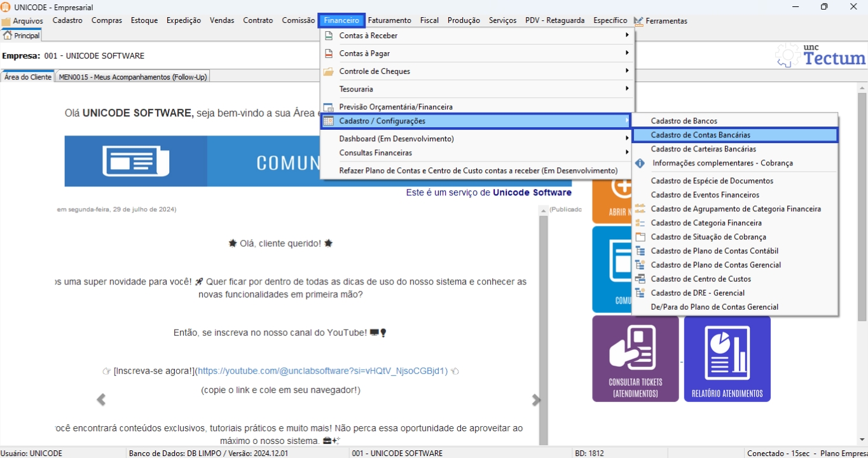Open the PDV - Retaguarda menu

[555, 20]
